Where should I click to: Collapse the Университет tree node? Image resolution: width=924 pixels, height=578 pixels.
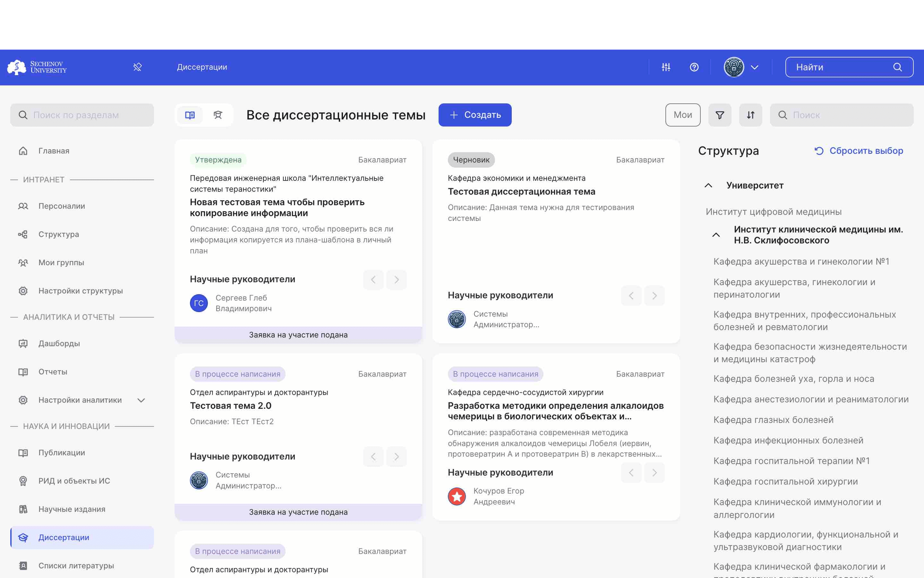[708, 185]
